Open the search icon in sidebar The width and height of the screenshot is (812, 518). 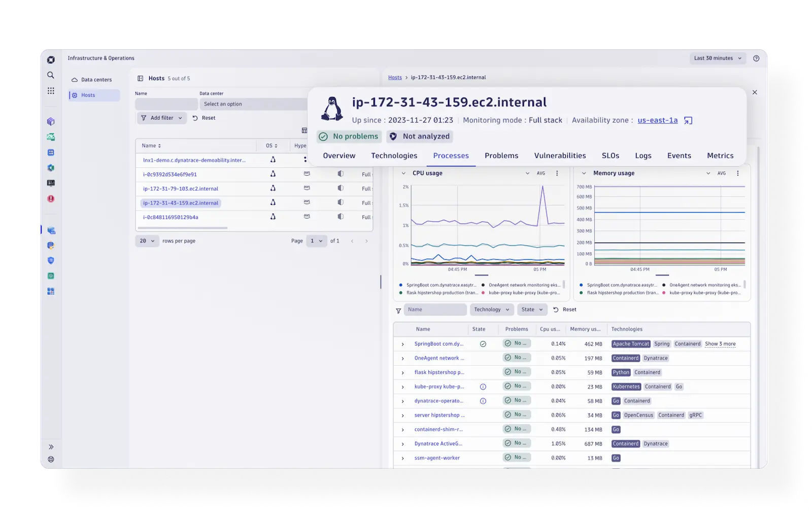tap(51, 75)
